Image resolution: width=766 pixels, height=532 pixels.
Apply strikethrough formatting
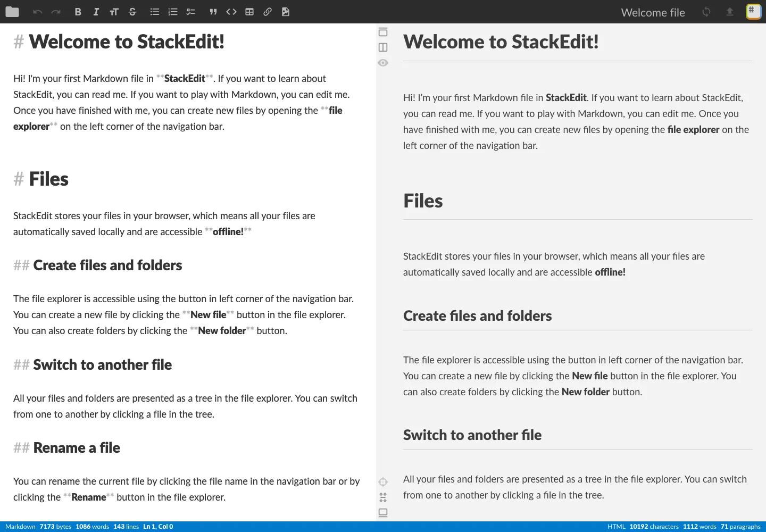coord(132,12)
